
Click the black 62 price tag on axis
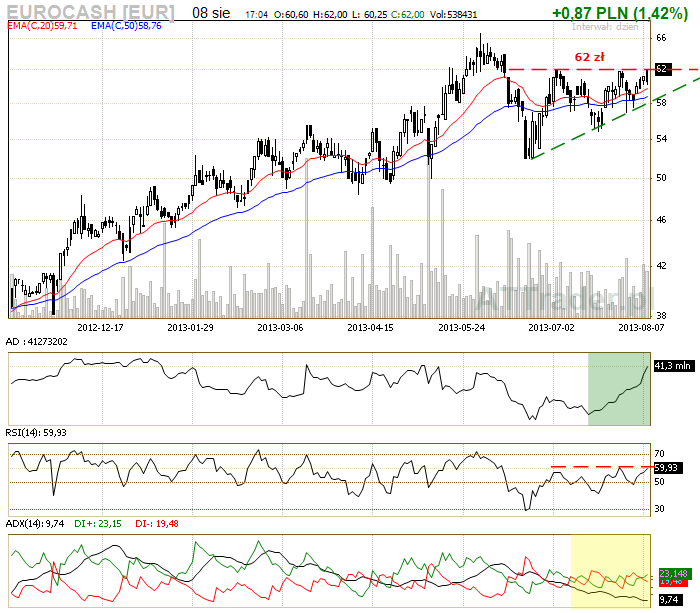(663, 69)
